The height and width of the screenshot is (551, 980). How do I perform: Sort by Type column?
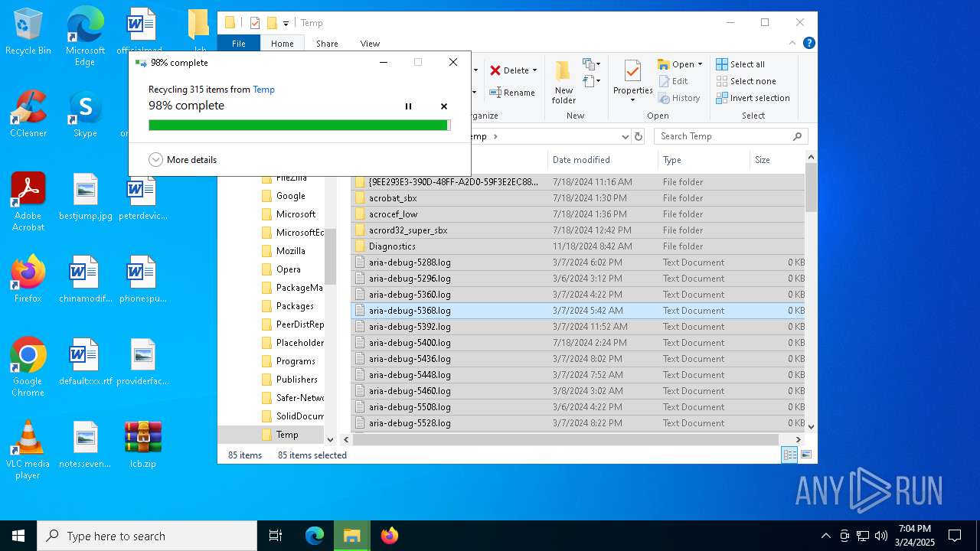pyautogui.click(x=704, y=160)
